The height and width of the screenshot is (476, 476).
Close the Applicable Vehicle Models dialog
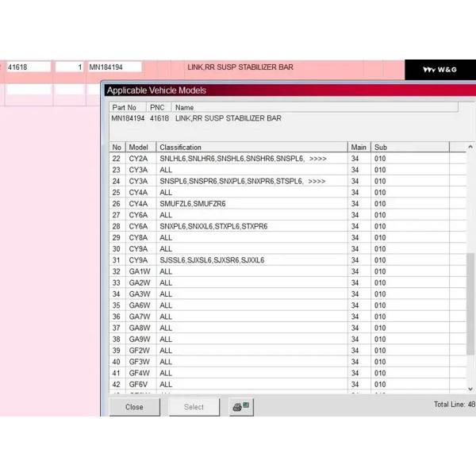pos(134,407)
